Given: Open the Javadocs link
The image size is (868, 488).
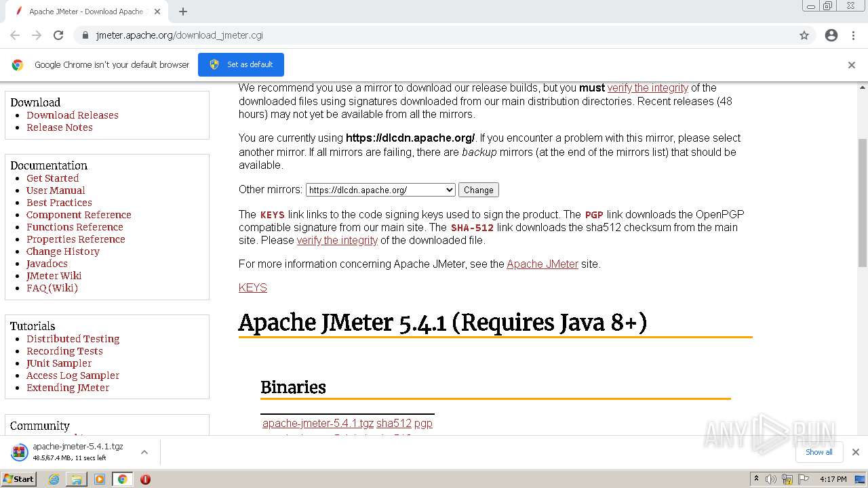Looking at the screenshot, I should tap(47, 264).
